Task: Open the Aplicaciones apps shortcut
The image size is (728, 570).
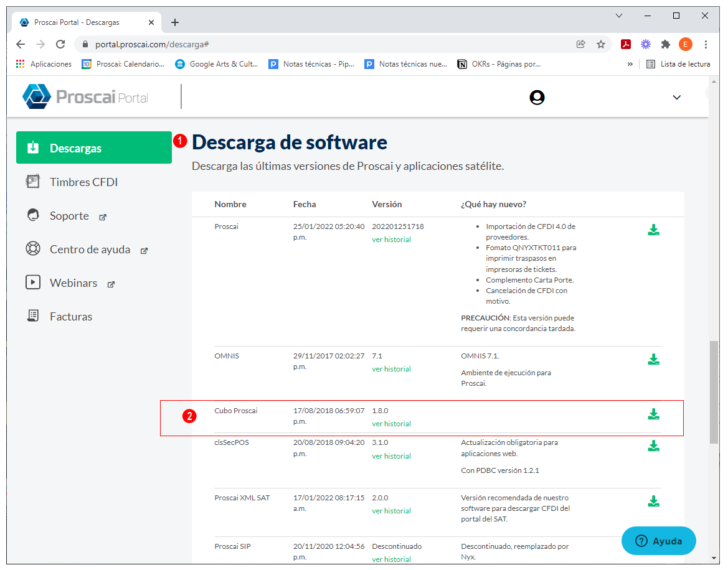Action: tap(44, 64)
